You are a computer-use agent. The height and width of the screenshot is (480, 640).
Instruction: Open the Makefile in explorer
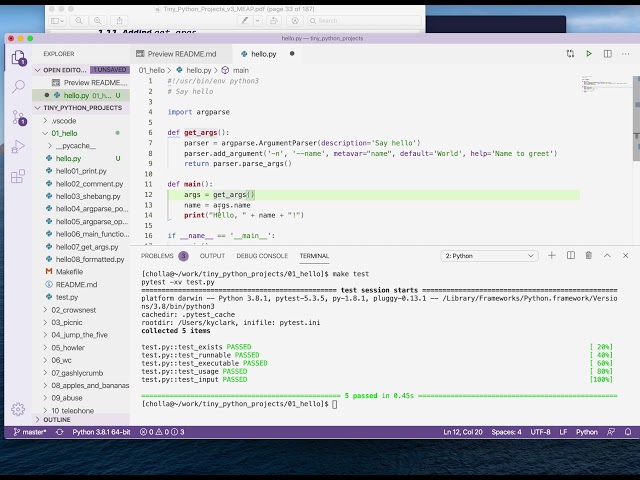tap(69, 271)
